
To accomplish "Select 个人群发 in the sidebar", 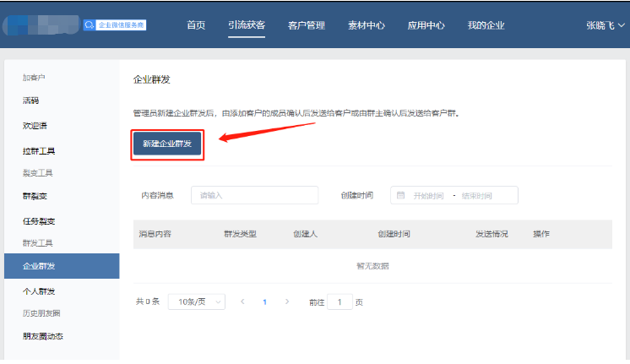I will (x=39, y=291).
